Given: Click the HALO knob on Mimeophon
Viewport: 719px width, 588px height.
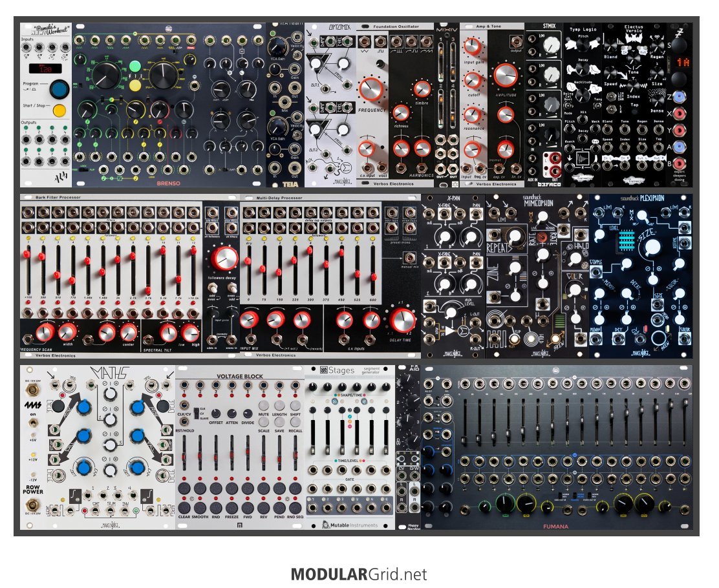Looking at the screenshot, I should [575, 258].
